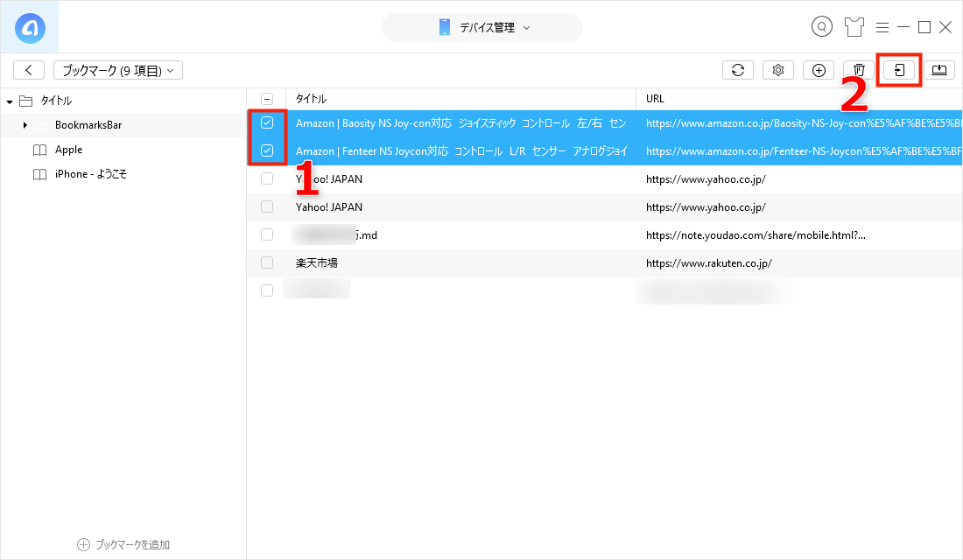The image size is (963, 560).
Task: Click the BookmarksBar folder icon
Action: 40,125
